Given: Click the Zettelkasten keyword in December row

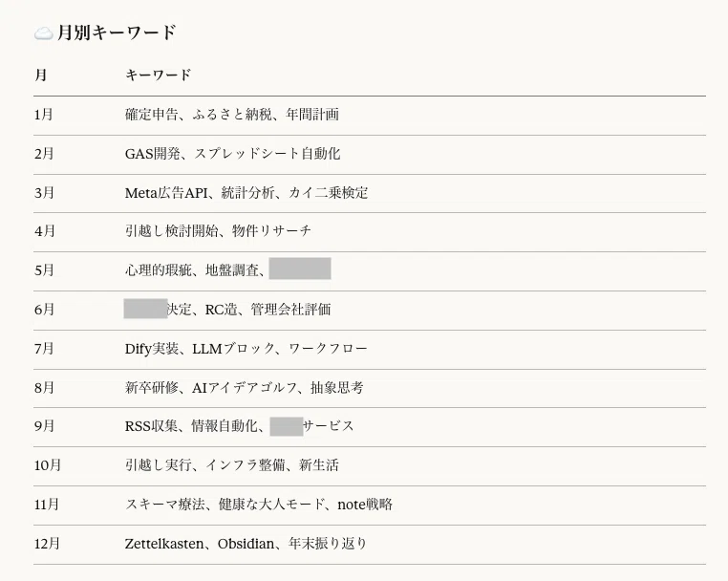Looking at the screenshot, I should [x=164, y=544].
